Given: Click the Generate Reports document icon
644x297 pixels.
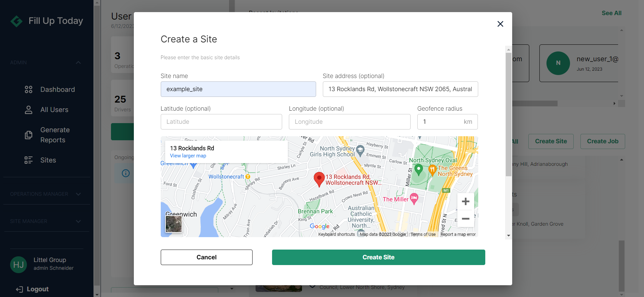Looking at the screenshot, I should [x=29, y=135].
